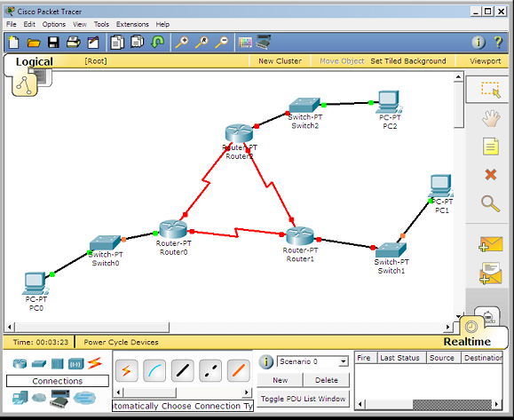Viewport: 514px width, 420px height.
Task: Click the Zoom Out magnifier icon
Action: pos(222,43)
